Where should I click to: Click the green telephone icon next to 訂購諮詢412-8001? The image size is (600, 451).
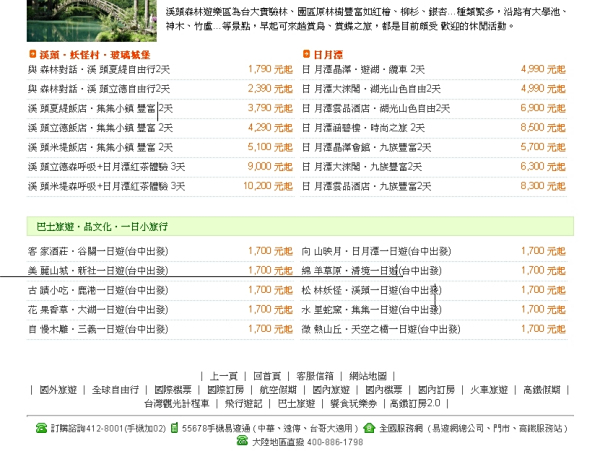coord(41,428)
